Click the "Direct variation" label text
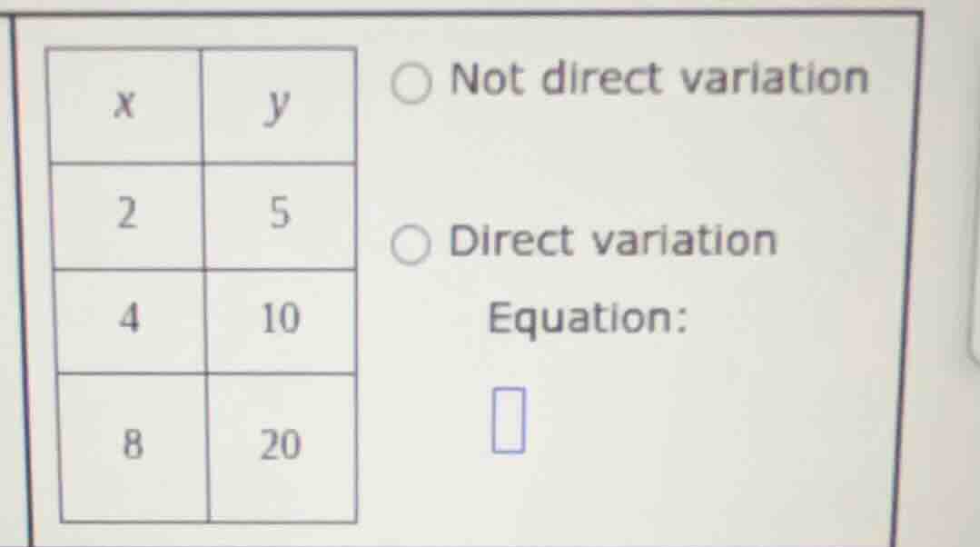This screenshot has height=547, width=980. 613,242
